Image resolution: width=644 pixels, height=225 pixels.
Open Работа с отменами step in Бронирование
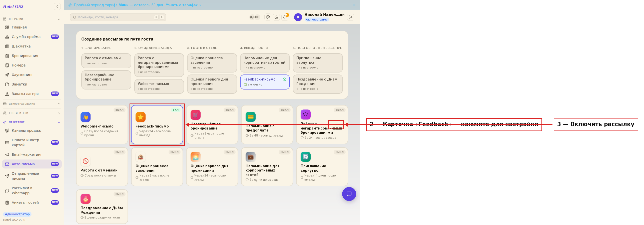click(106, 61)
